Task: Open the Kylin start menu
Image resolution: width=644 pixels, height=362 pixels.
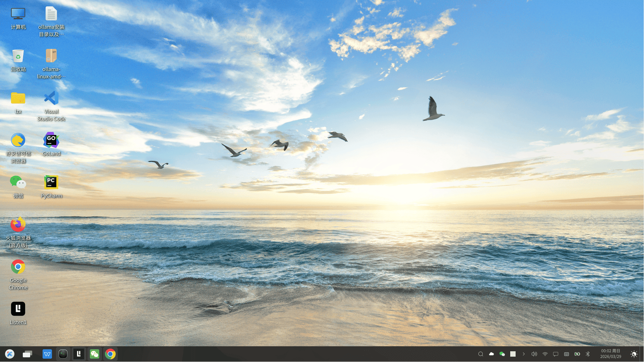Action: 10,354
